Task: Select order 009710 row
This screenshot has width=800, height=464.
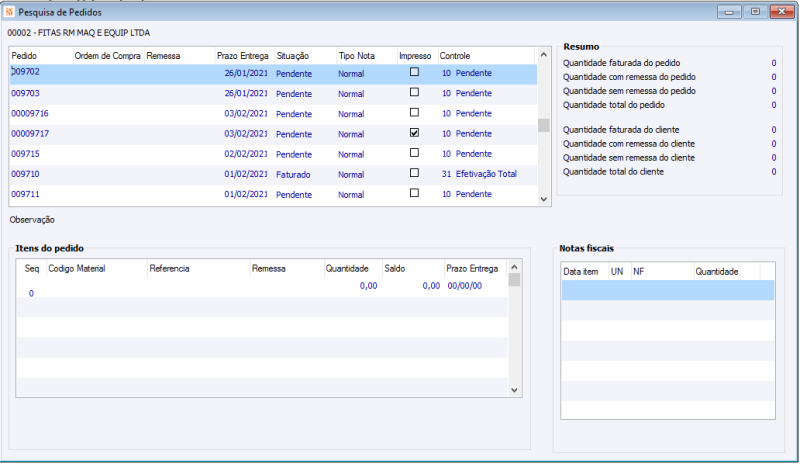Action: coord(26,174)
